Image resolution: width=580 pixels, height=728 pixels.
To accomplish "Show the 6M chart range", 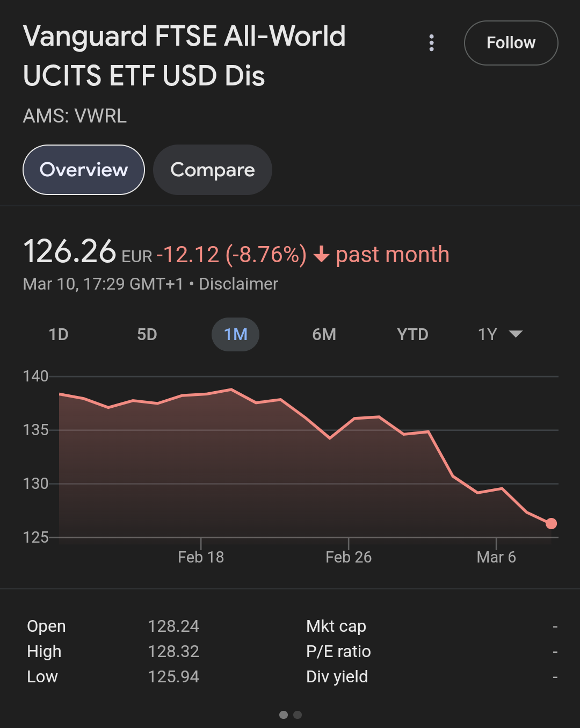I will (x=324, y=335).
